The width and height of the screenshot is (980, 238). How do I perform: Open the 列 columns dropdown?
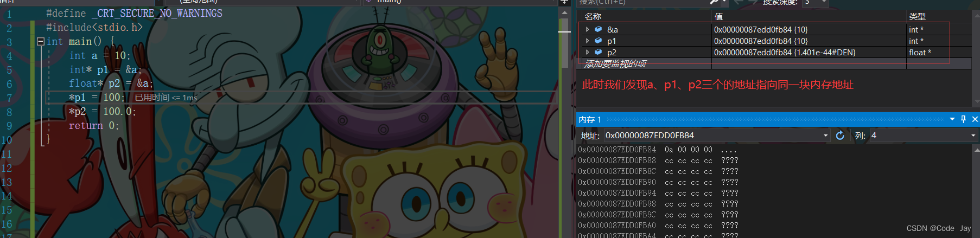pyautogui.click(x=973, y=136)
